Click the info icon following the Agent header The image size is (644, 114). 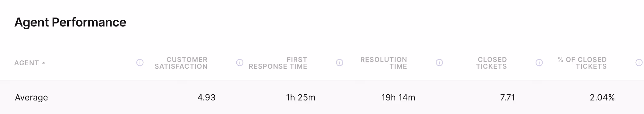point(140,63)
